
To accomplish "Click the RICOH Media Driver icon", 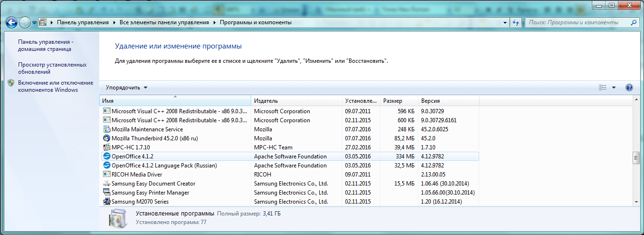I will (107, 175).
